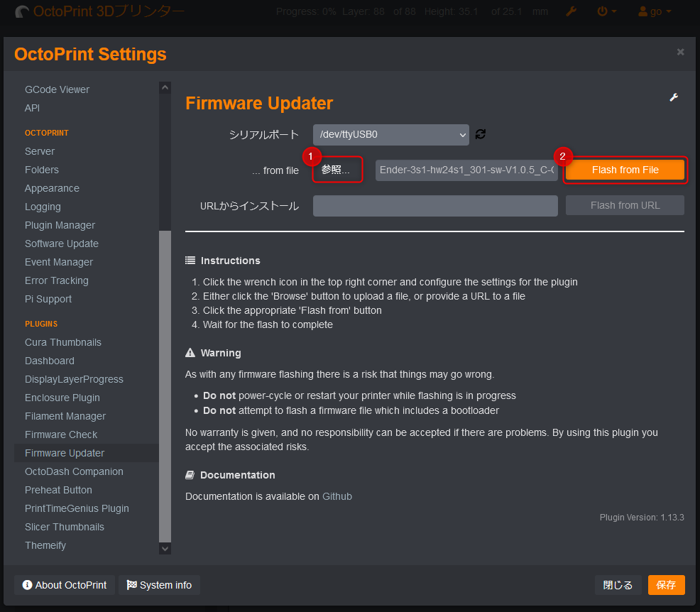
Task: Click the Flash from URL button
Action: click(625, 205)
